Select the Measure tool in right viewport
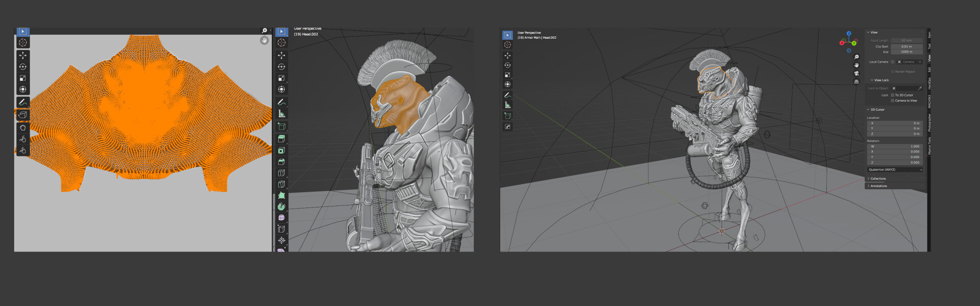980x306 pixels. click(507, 105)
